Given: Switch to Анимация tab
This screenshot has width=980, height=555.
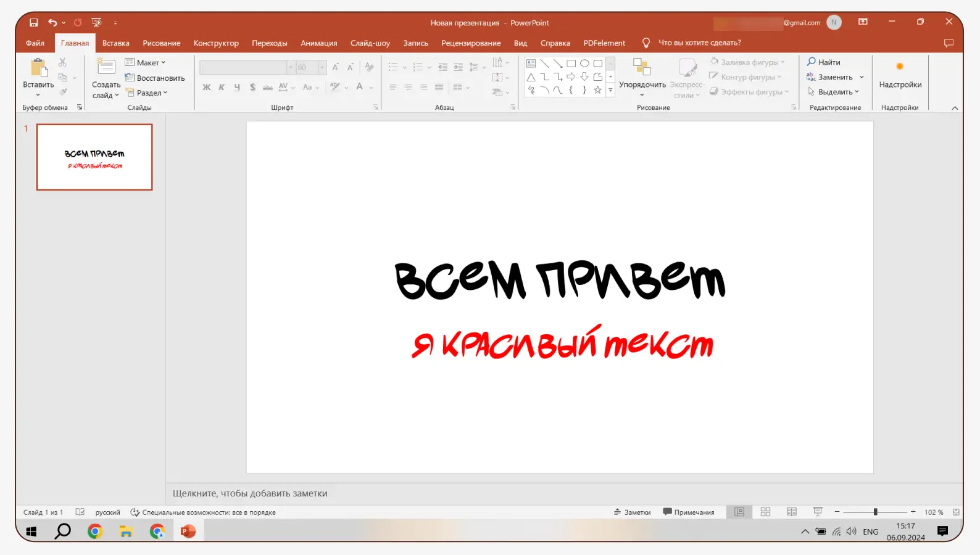Looking at the screenshot, I should 319,43.
